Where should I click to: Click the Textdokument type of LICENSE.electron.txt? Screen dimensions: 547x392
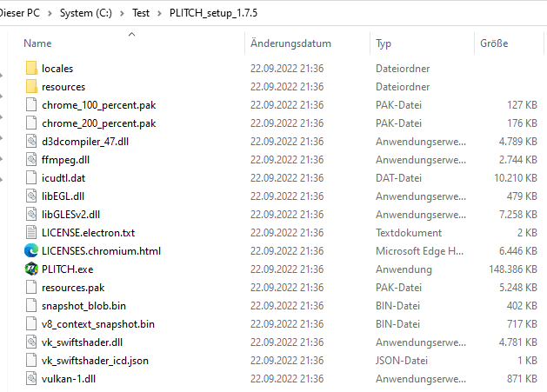(409, 233)
